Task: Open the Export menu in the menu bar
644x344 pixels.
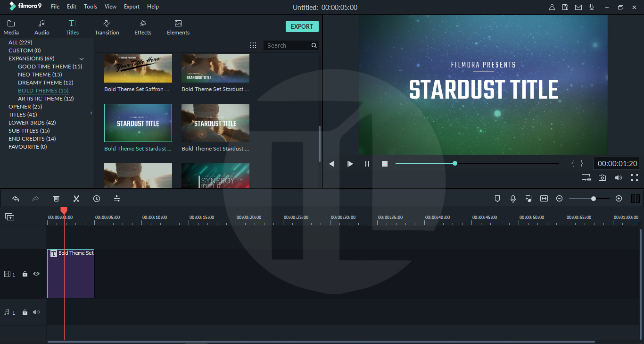Action: click(x=132, y=6)
